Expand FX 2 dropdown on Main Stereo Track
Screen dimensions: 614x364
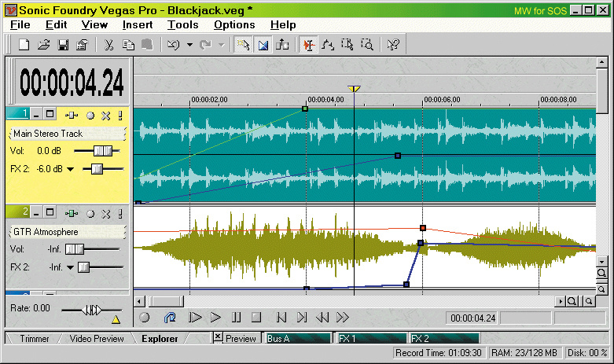point(70,169)
